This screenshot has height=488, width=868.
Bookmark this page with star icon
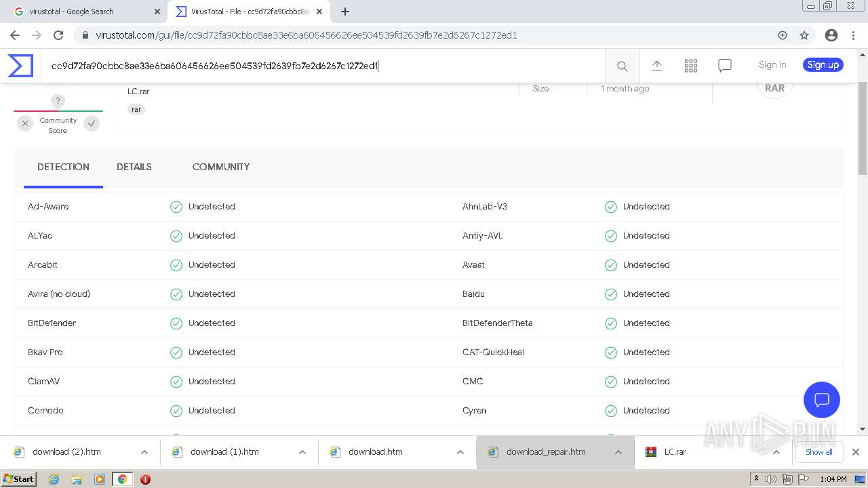[804, 35]
